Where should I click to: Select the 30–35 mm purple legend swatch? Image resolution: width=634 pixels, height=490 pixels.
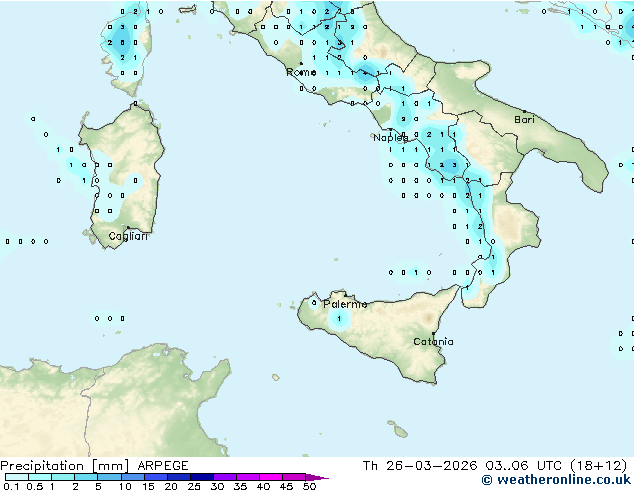(x=225, y=477)
